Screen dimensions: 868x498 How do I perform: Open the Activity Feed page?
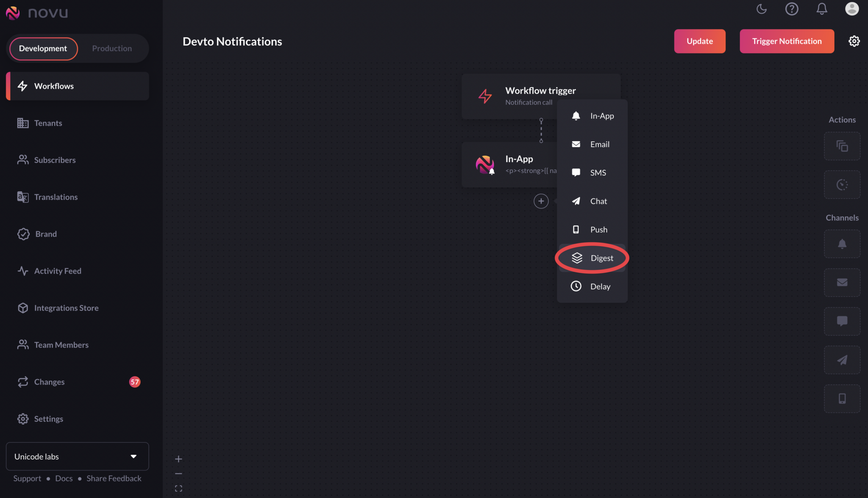click(58, 271)
